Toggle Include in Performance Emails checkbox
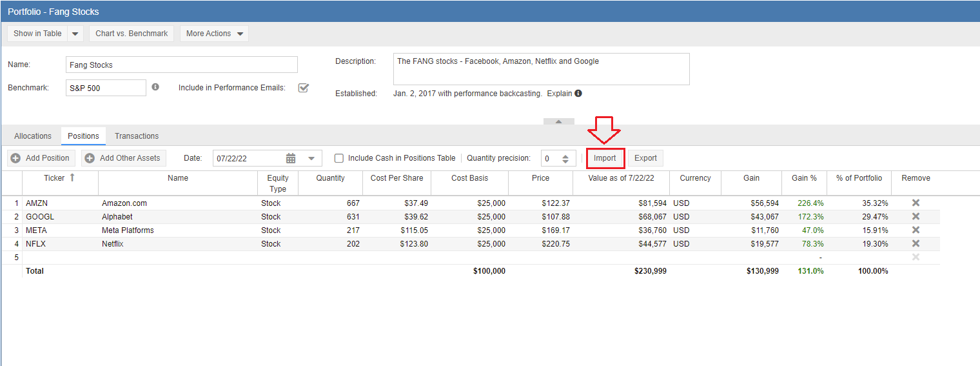 [303, 88]
